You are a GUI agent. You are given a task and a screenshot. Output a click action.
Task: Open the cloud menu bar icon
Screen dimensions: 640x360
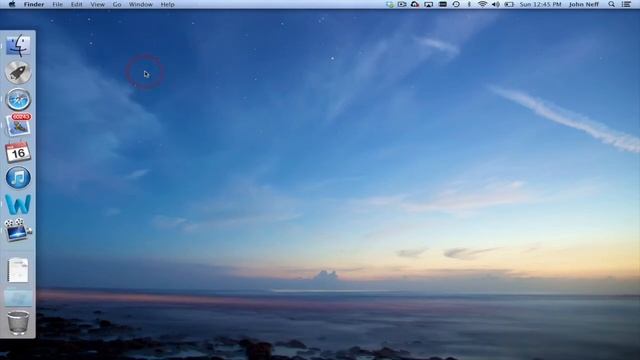click(x=415, y=4)
